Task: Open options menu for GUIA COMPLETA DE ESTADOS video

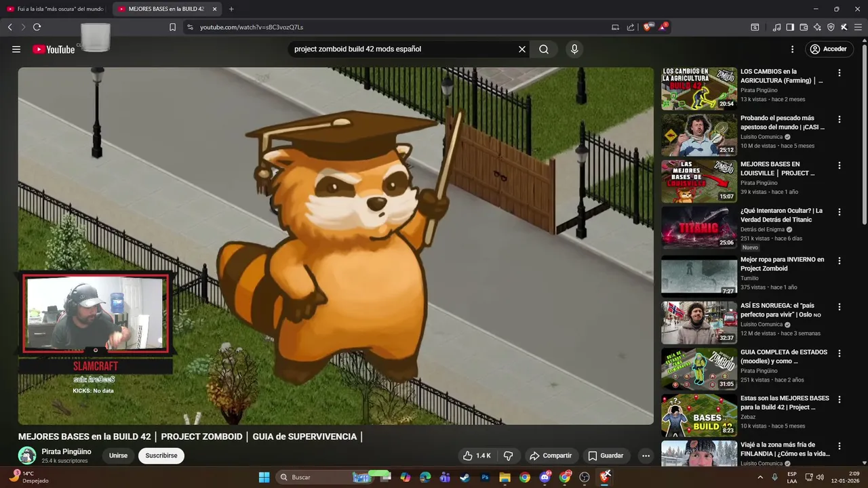Action: pyautogui.click(x=840, y=354)
